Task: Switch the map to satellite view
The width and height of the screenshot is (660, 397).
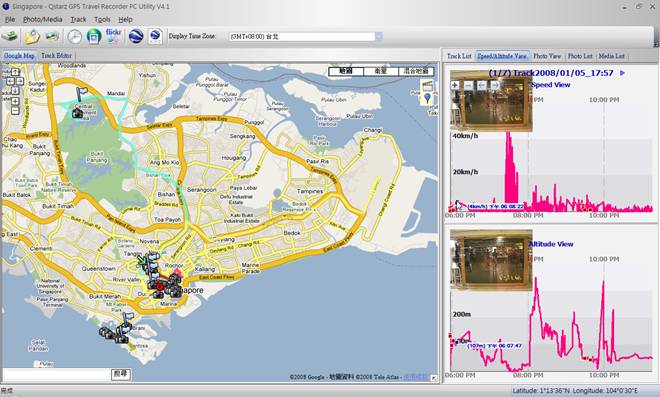Action: tap(381, 71)
